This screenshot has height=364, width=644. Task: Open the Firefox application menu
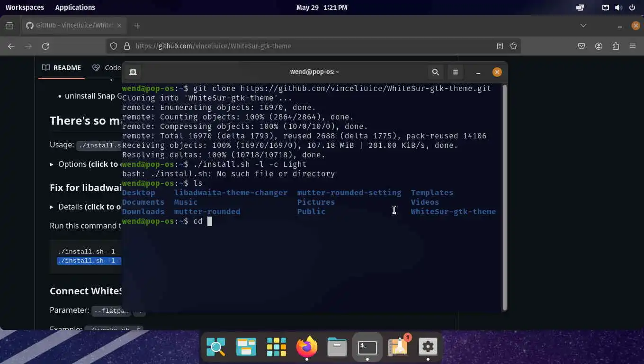pos(633,46)
